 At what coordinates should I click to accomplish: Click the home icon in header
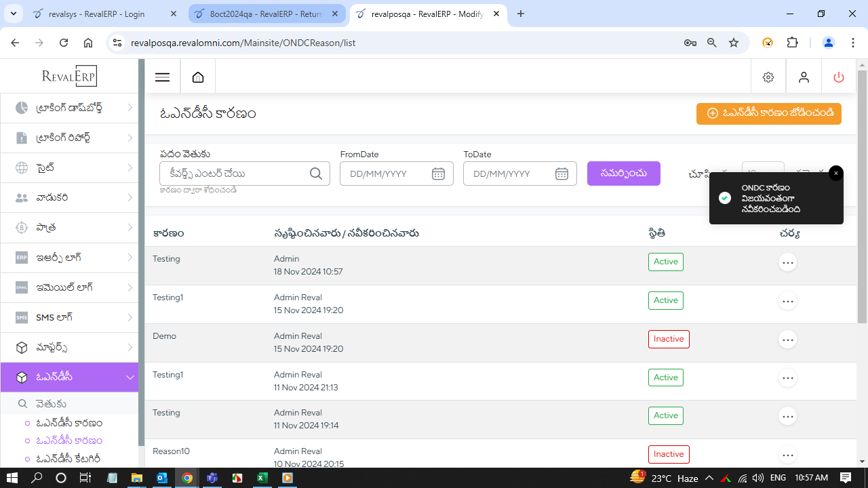point(198,77)
